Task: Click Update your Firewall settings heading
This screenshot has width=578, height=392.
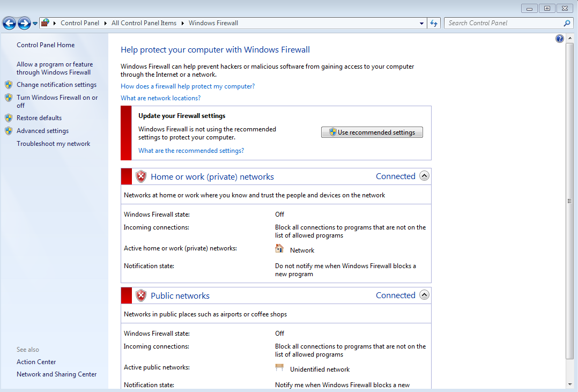Action: (182, 116)
